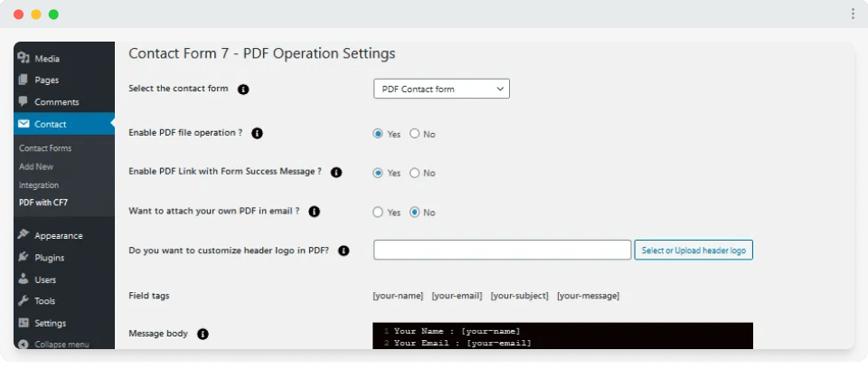This screenshot has width=868, height=369.
Task: Click Select or Upload header logo button
Action: click(x=693, y=251)
